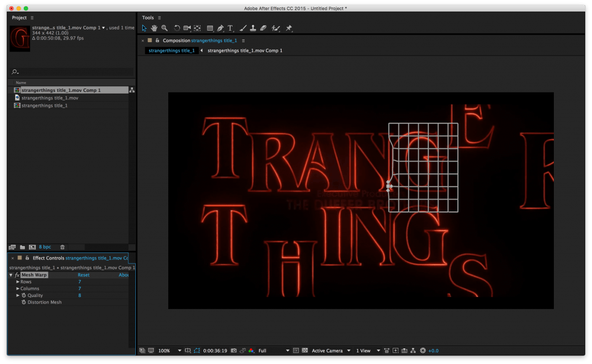592x364 pixels.
Task: Select the Eraser tool
Action: [264, 28]
